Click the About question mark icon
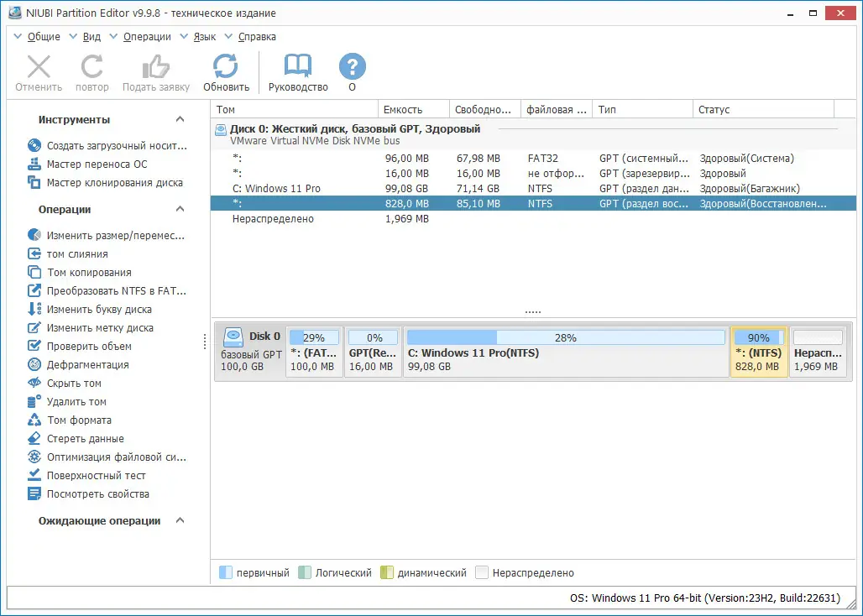This screenshot has height=616, width=863. click(353, 66)
